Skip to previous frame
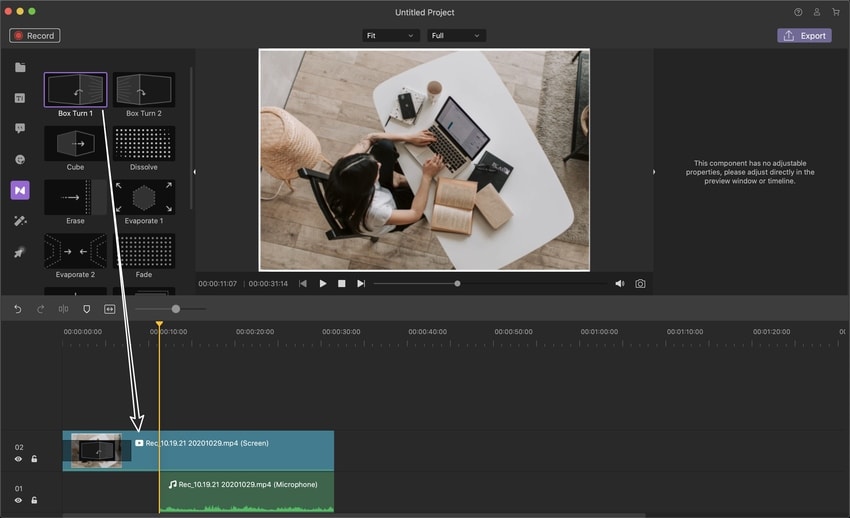The image size is (850, 518). click(303, 283)
